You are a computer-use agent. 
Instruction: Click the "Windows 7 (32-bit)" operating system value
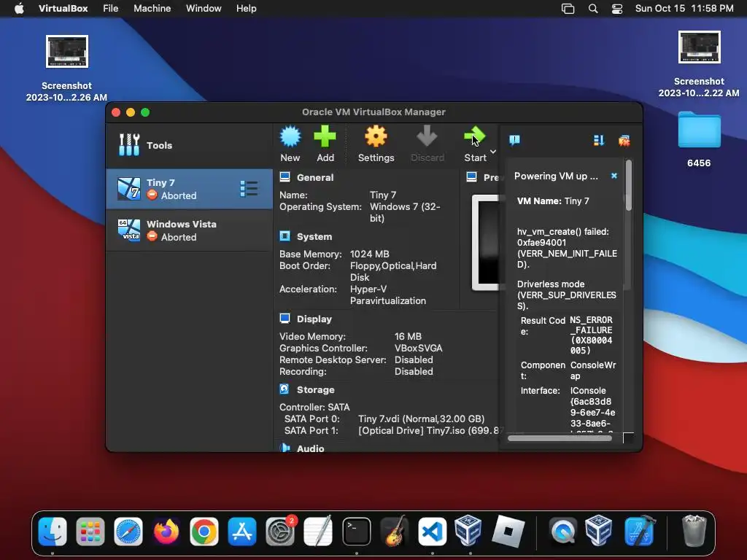click(x=405, y=212)
